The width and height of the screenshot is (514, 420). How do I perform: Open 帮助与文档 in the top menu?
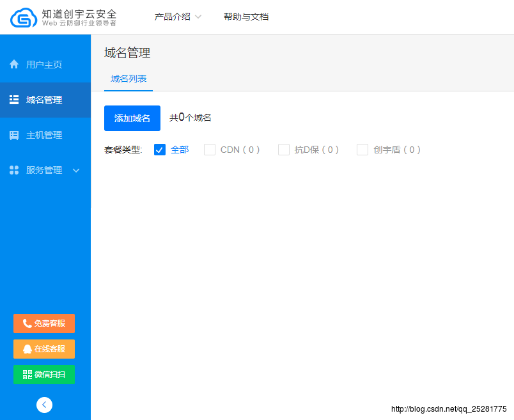click(x=246, y=17)
